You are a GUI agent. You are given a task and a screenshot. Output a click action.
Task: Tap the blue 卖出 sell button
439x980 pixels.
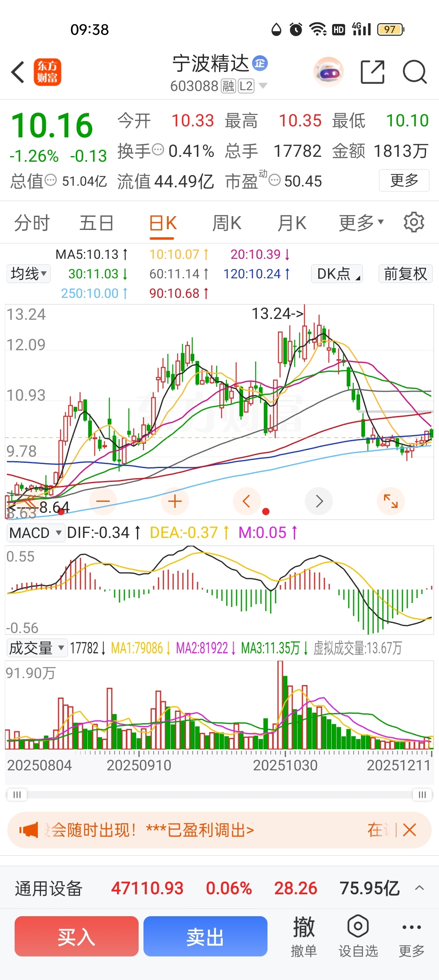coord(205,937)
